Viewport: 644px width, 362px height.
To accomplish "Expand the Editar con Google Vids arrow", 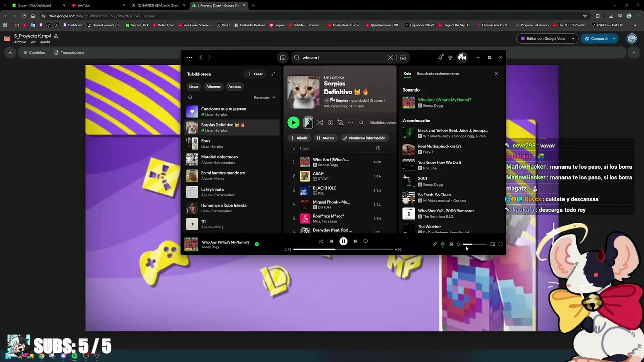I will pyautogui.click(x=573, y=39).
